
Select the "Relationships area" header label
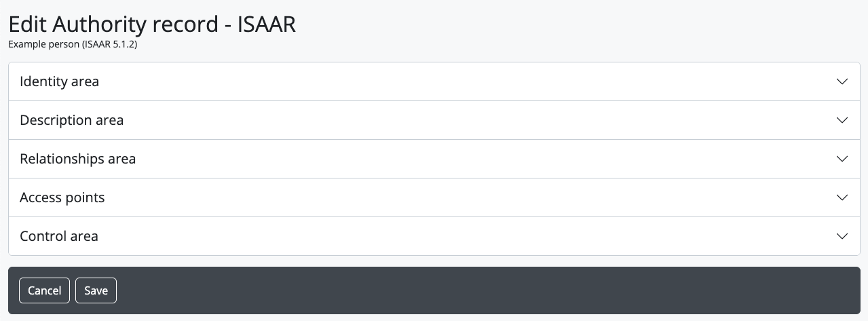[77, 159]
